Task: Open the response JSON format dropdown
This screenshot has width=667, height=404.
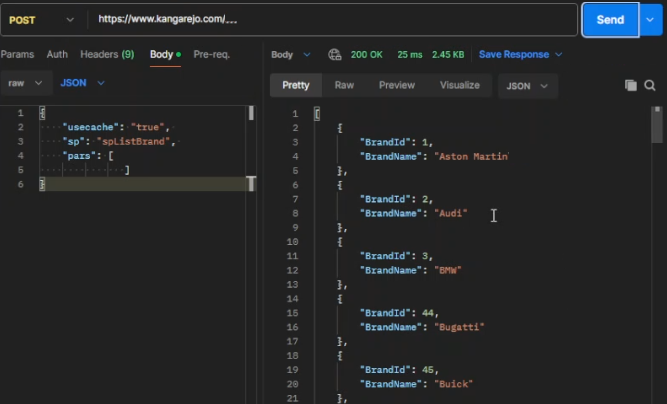Action: [x=527, y=86]
